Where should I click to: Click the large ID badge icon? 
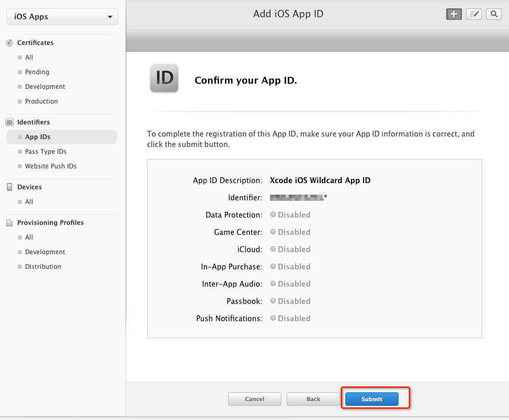coord(164,78)
